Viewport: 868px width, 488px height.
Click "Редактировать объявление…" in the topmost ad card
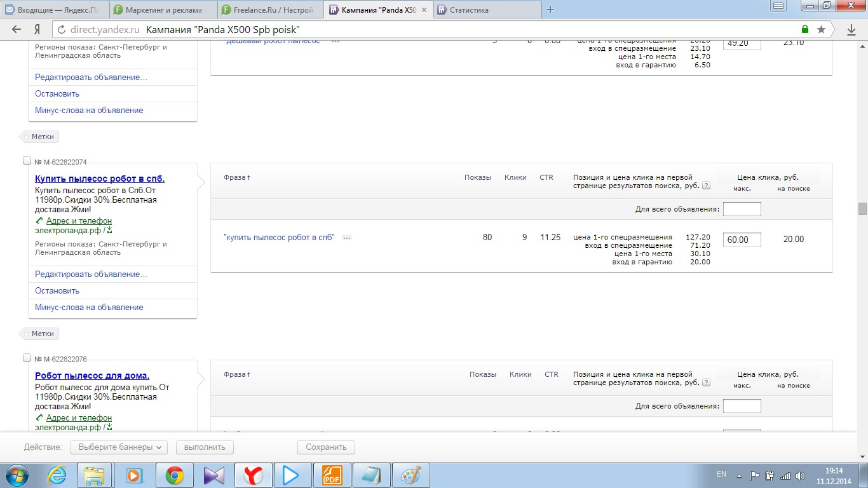click(x=91, y=78)
